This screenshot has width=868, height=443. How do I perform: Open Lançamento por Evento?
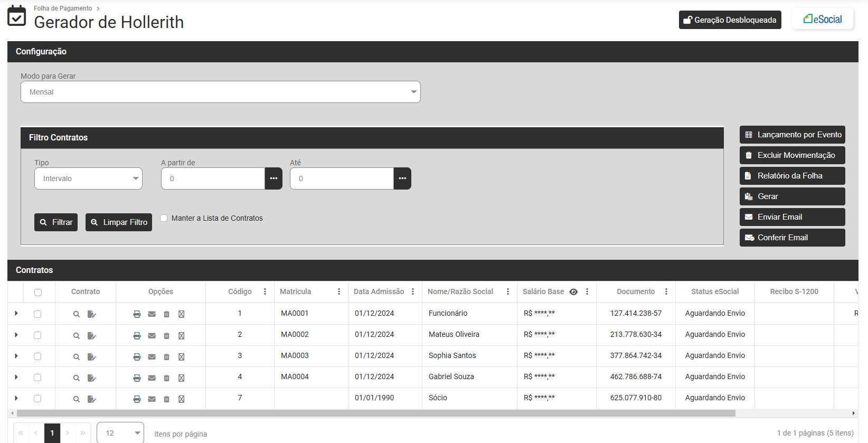792,135
